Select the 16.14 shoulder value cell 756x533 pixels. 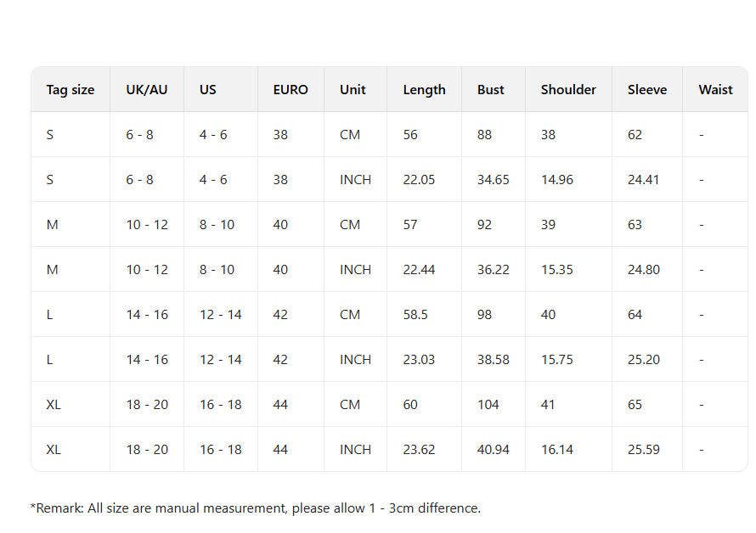coord(557,449)
